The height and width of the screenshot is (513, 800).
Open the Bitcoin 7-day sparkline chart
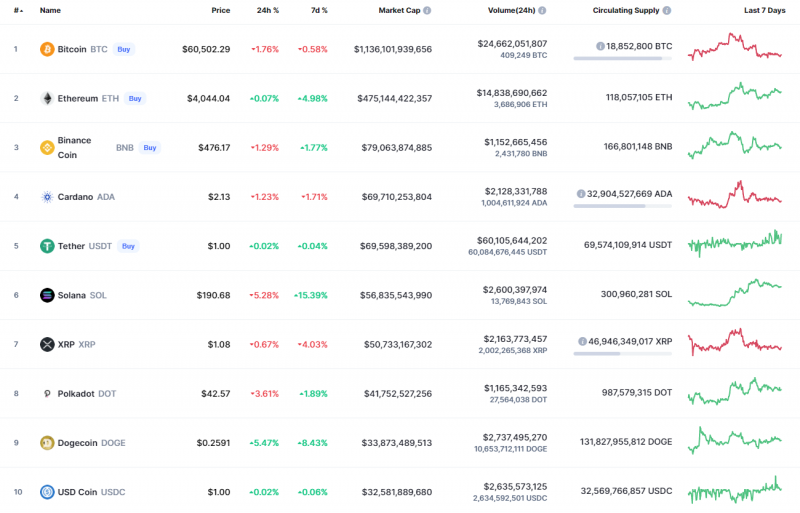point(735,47)
